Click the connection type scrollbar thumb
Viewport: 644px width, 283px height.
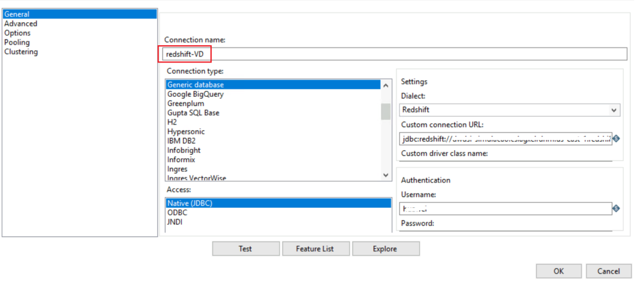coord(386,112)
